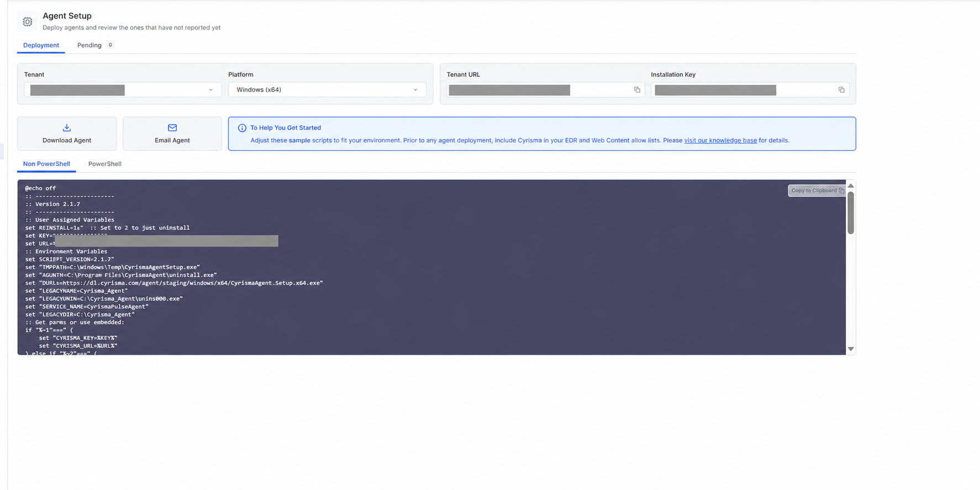Open the Email Agent option
Screen dimensions: 980x490
tap(172, 134)
